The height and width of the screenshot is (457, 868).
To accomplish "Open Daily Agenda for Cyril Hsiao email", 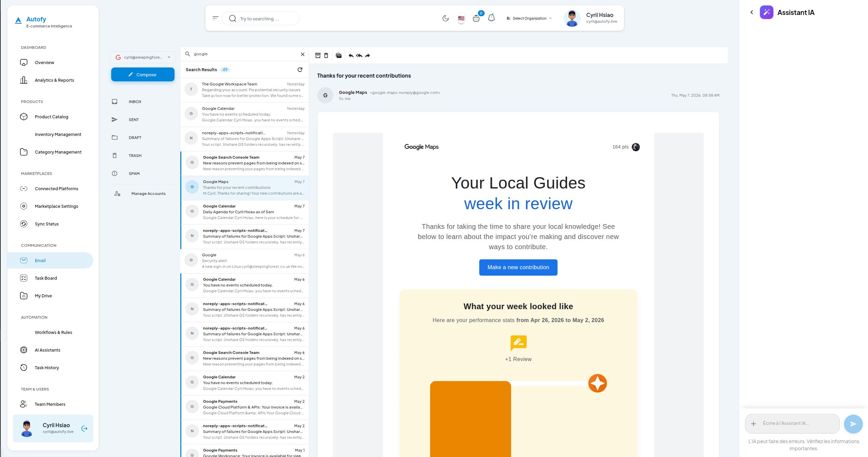I will (245, 212).
